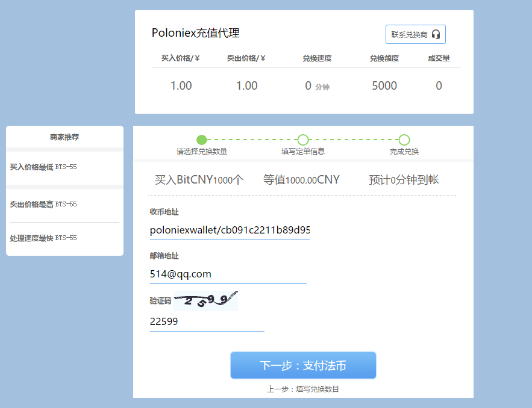This screenshot has height=408, width=532.
Task: Click the 兑换额度 column header
Action: tap(384, 58)
